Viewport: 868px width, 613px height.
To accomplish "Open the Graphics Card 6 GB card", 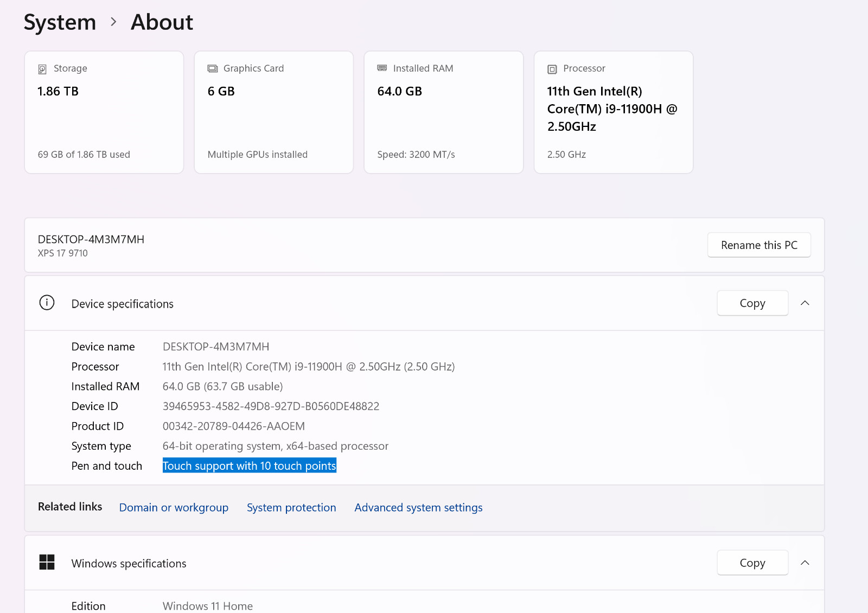I will pyautogui.click(x=274, y=112).
